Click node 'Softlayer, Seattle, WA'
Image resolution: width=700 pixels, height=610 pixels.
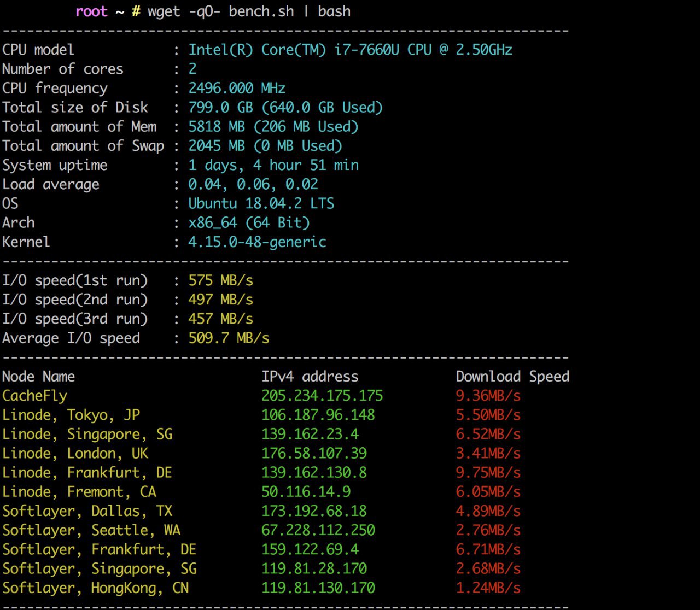point(91,530)
